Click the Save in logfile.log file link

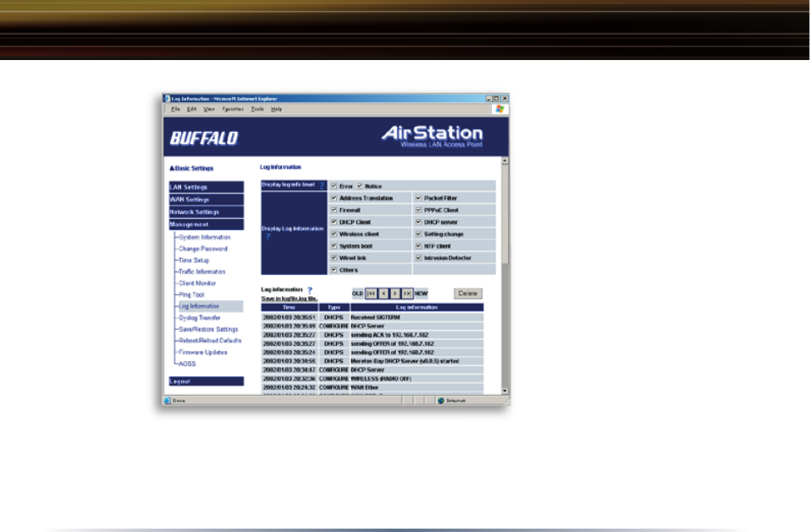(289, 299)
